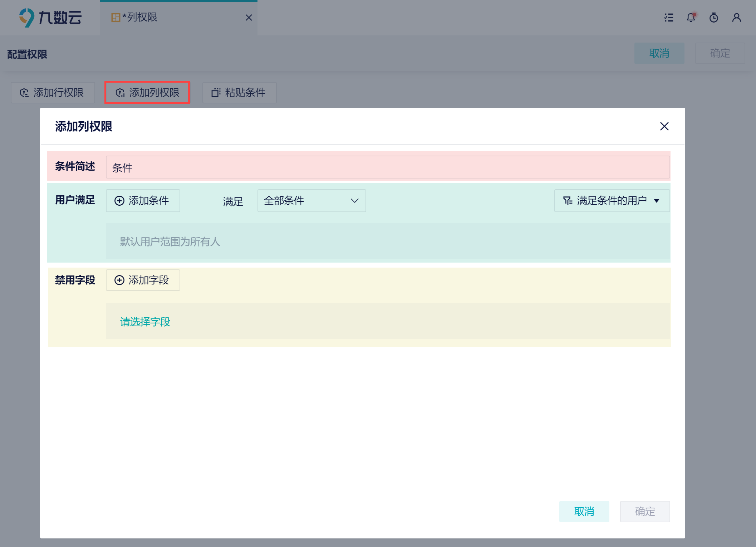Click the 请选择字段 link
756x547 pixels.
(145, 322)
